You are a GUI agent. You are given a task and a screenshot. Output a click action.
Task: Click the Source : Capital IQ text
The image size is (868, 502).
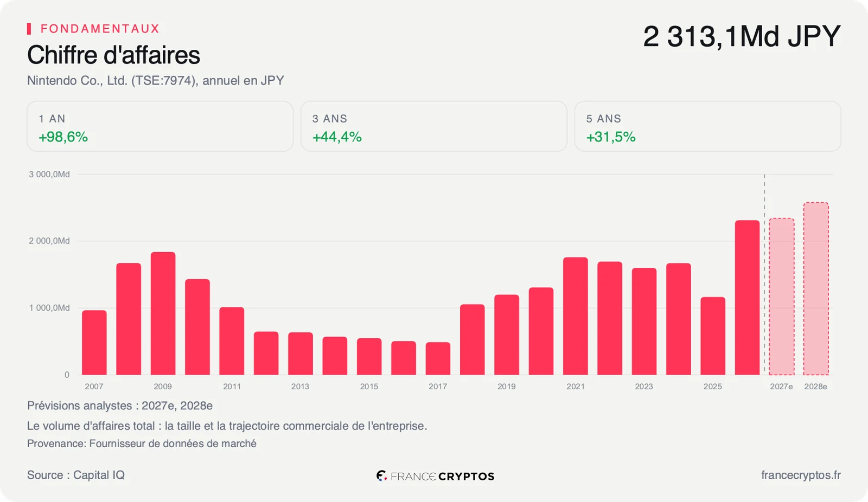[x=76, y=475]
